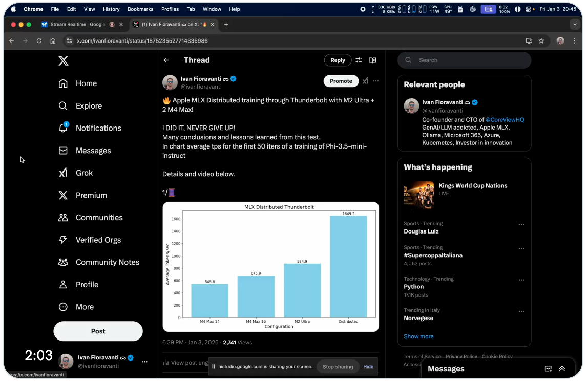Open Verified Orgs
This screenshot has width=588, height=381.
coord(89,240)
